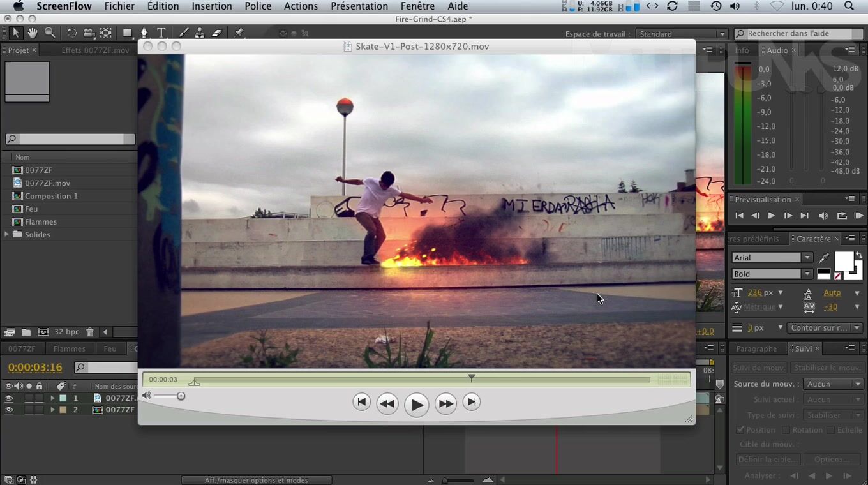This screenshot has width=868, height=485.
Task: Open the Présentation menu
Action: [359, 6]
